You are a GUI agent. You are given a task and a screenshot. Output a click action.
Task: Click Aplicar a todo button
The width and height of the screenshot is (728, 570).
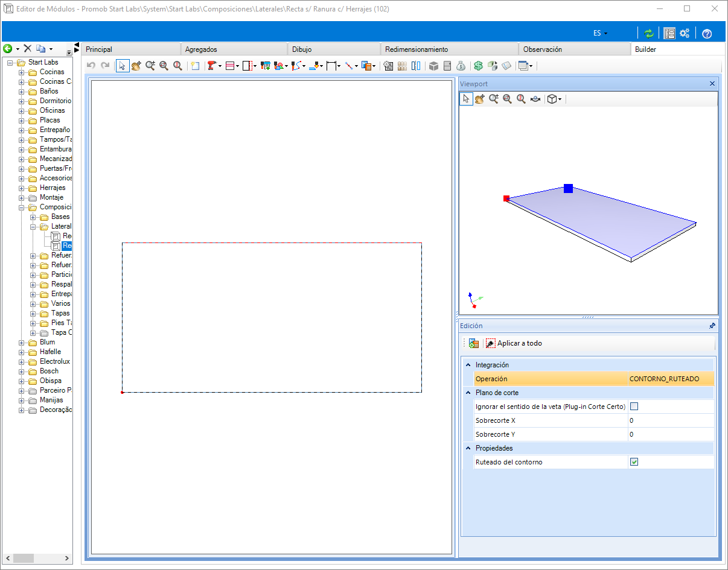pos(514,343)
